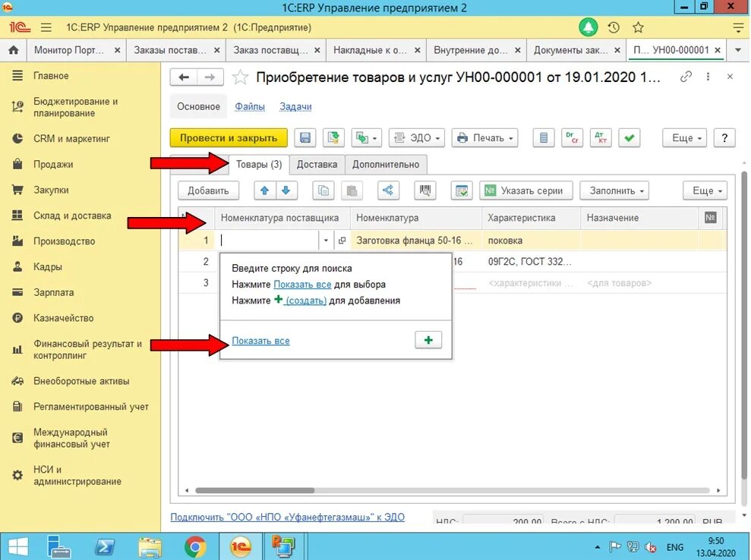Open the Задачи section link

pyautogui.click(x=295, y=107)
